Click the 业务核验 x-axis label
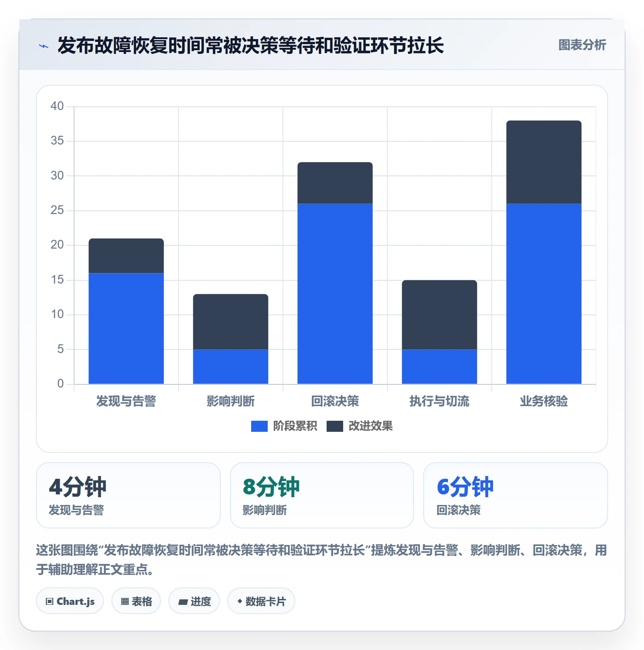Image resolution: width=644 pixels, height=650 pixels. pos(544,401)
